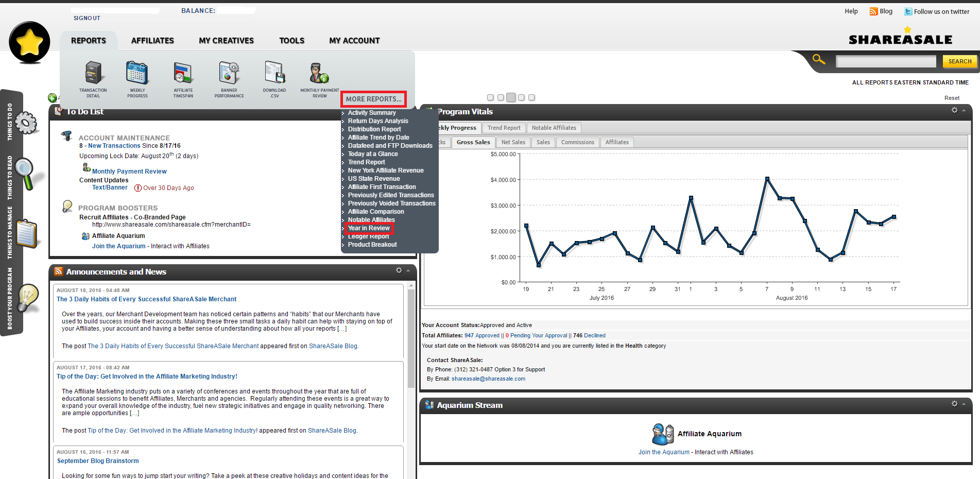Open the September Blog Brainstorm post
The height and width of the screenshot is (479, 980).
[98, 461]
